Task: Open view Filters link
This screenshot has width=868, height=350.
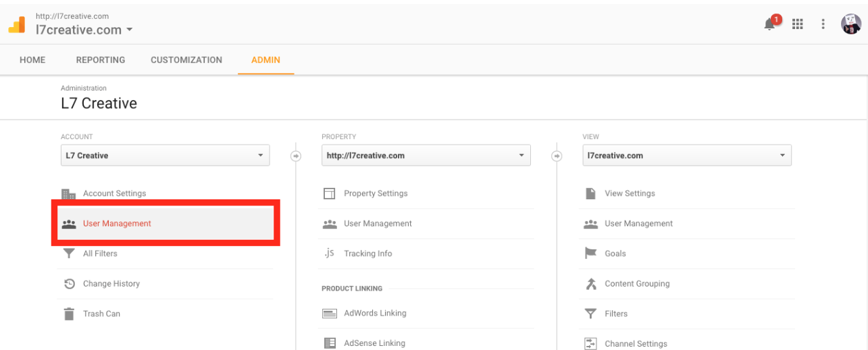Action: [x=616, y=314]
